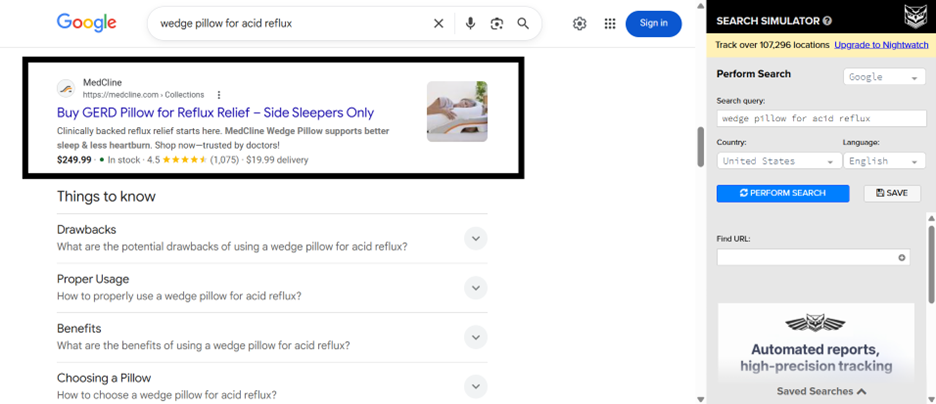Open the Language dropdown
Image resolution: width=936 pixels, height=404 pixels.
pos(883,161)
